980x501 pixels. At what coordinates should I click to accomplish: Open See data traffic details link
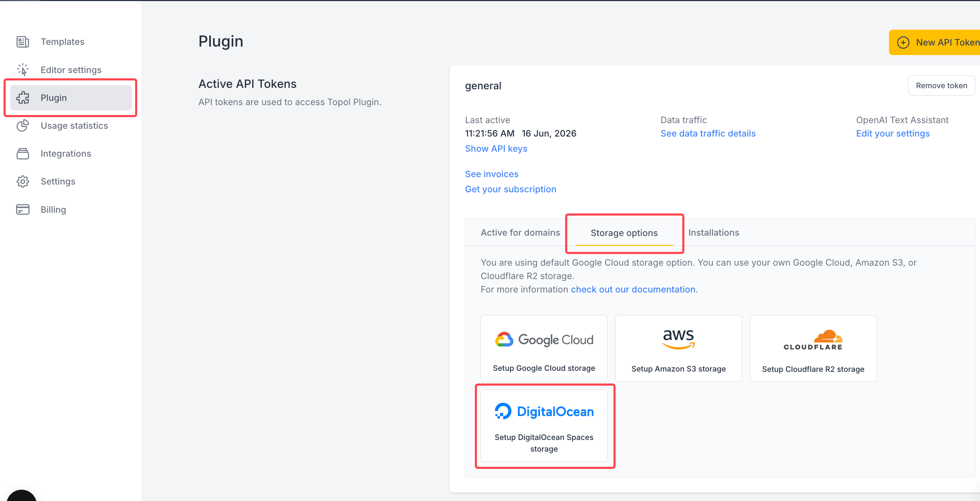click(708, 133)
